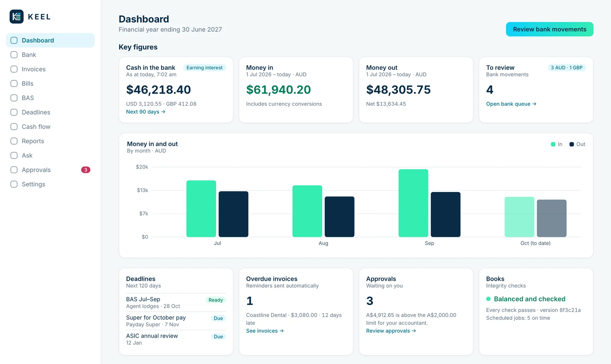
Task: Open Reports in the sidebar
Action: pos(50,141)
